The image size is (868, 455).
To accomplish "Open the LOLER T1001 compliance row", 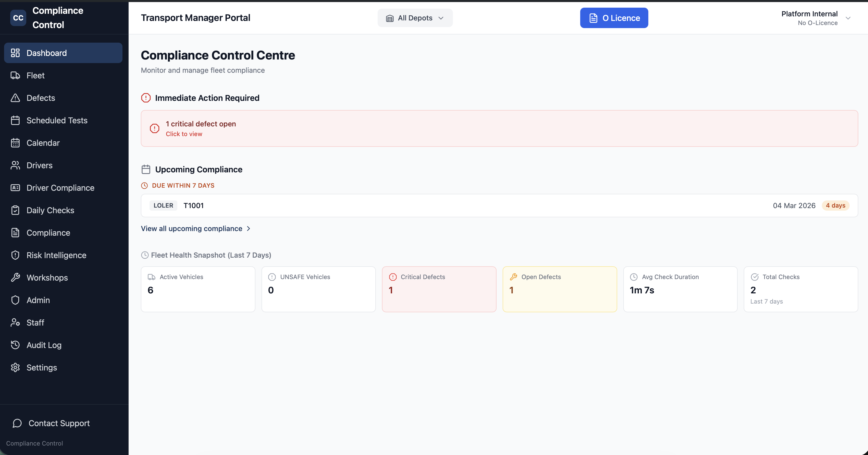I will point(499,205).
